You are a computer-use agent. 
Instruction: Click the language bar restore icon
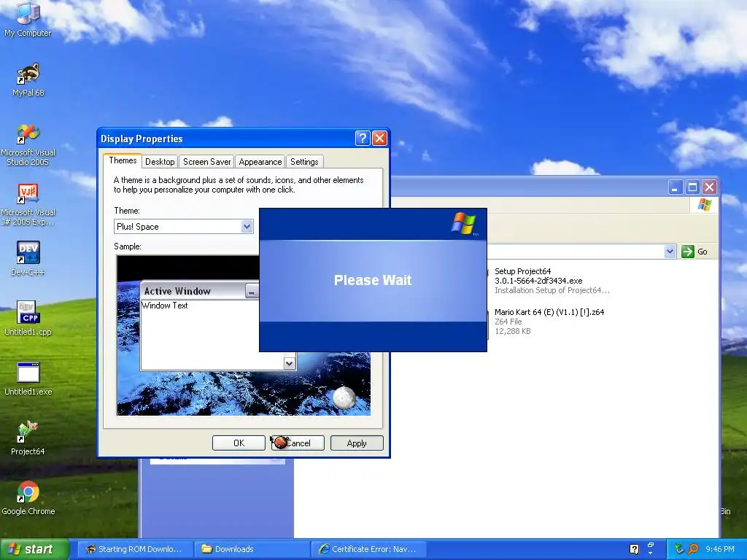(x=651, y=544)
